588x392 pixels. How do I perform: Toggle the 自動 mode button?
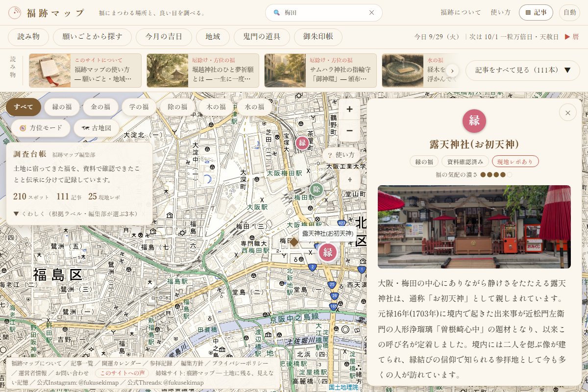tap(569, 13)
